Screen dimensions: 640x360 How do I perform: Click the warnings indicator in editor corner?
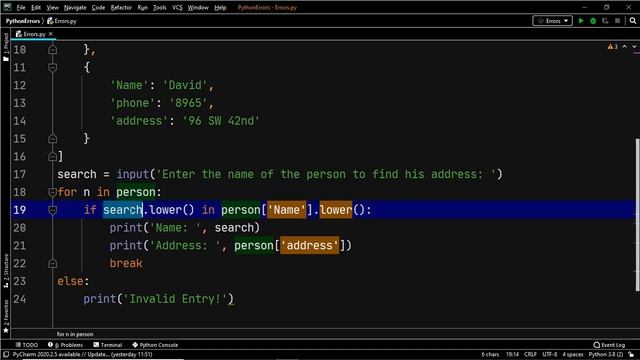click(x=613, y=47)
